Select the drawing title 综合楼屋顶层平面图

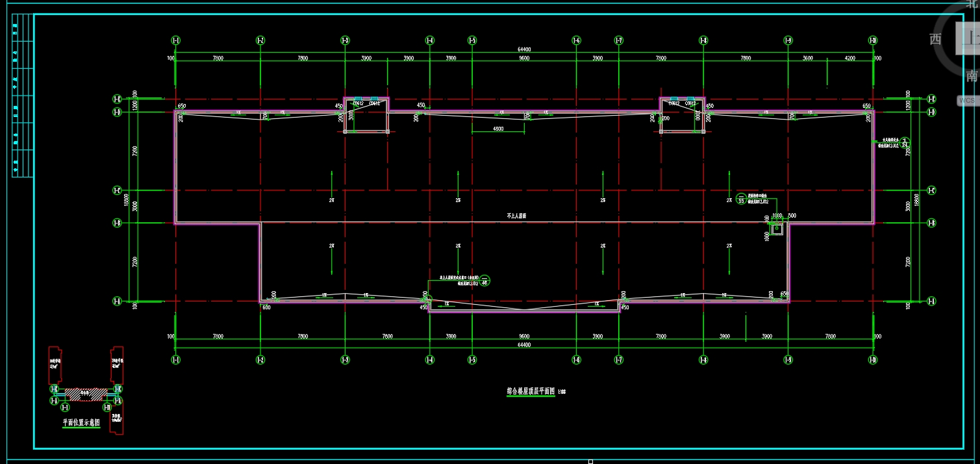pyautogui.click(x=530, y=392)
